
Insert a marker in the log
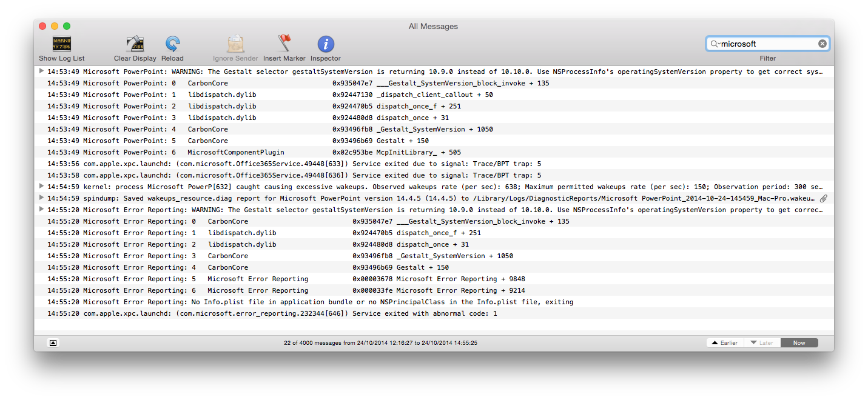(284, 44)
